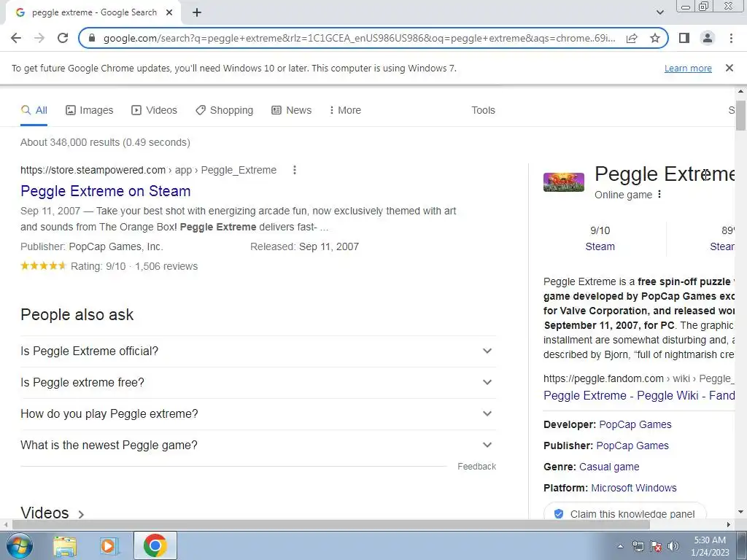Open the Chrome three-dot menu
The height and width of the screenshot is (560, 747).
[x=731, y=38]
